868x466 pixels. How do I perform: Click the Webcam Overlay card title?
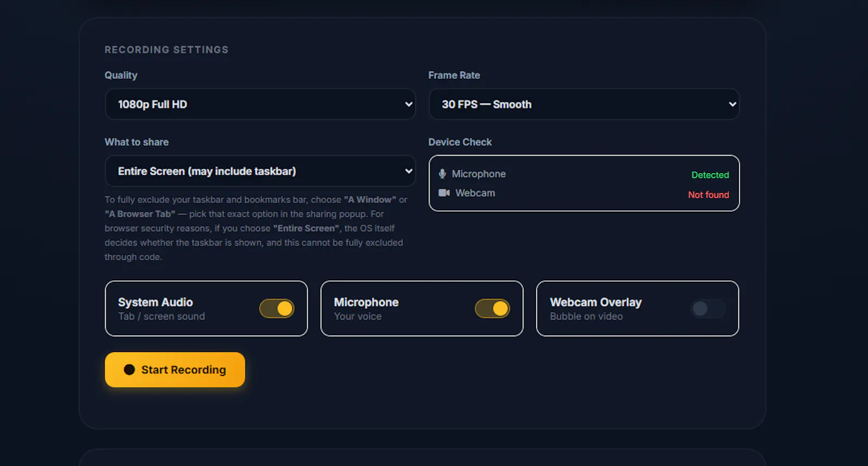click(x=596, y=302)
